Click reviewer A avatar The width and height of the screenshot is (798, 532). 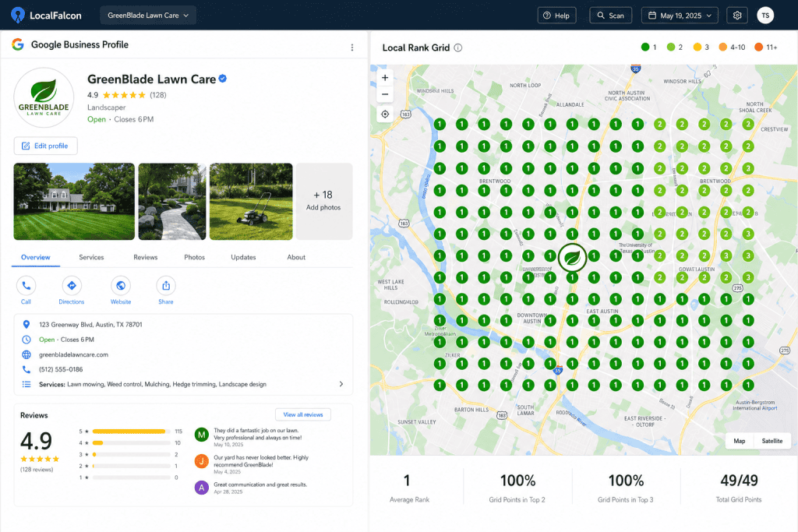pyautogui.click(x=202, y=488)
